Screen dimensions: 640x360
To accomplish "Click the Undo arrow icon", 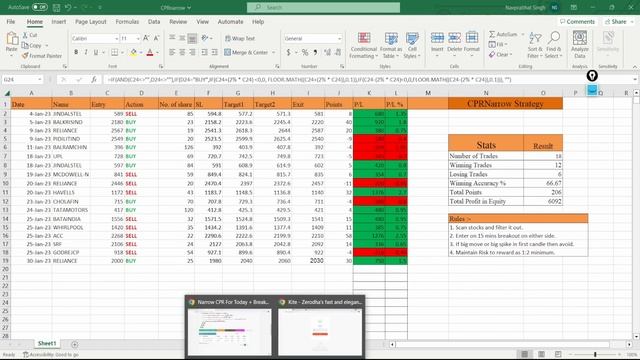I will (x=68, y=7).
